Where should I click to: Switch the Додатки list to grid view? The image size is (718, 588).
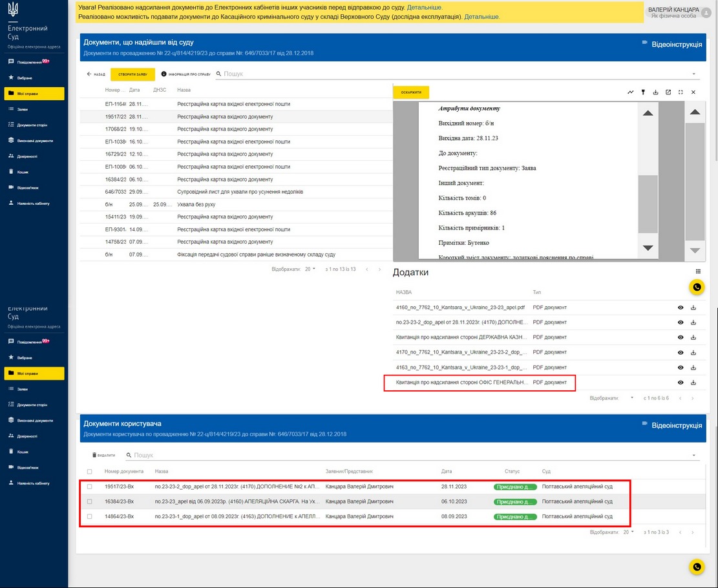point(699,271)
